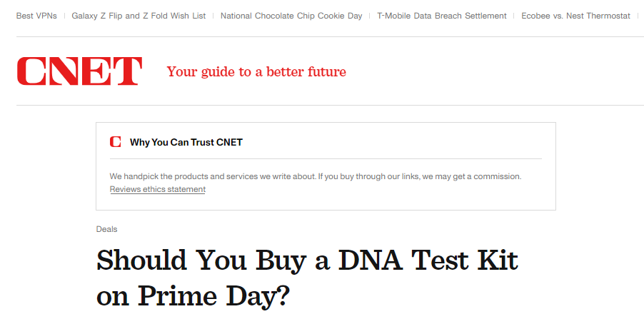Click the small red C icon
The height and width of the screenshot is (319, 644).
(x=115, y=142)
